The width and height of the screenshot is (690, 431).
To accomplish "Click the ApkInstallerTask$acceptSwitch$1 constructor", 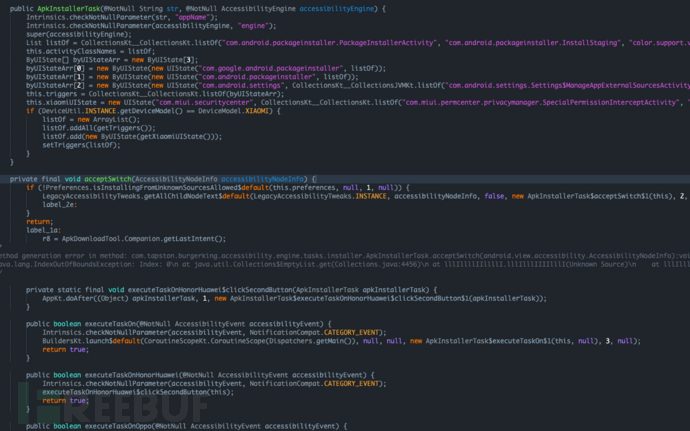I will 592,196.
